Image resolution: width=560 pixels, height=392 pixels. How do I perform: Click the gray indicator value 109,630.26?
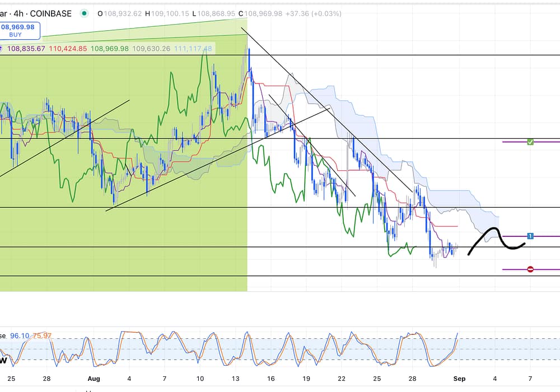[151, 49]
